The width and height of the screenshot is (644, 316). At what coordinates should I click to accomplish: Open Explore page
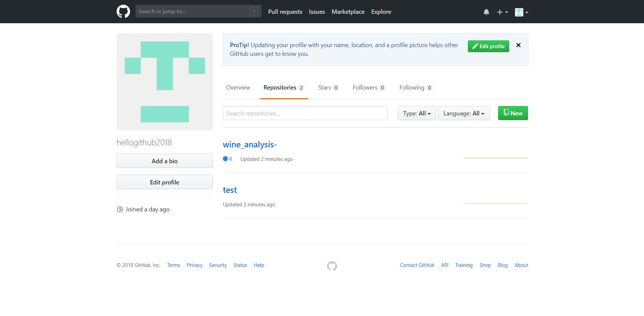pyautogui.click(x=381, y=12)
